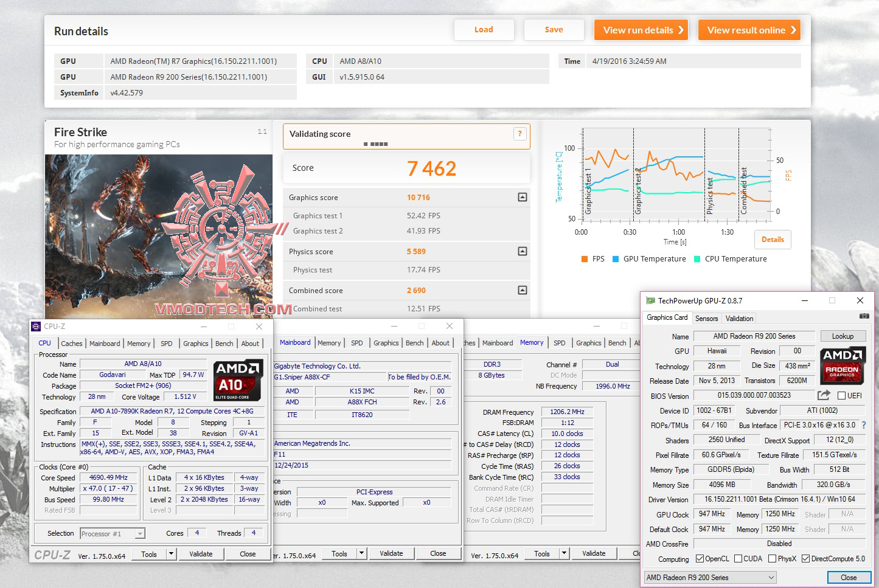Viewport: 879px width, 588px height.
Task: Click the Save button in Run details
Action: 554,30
